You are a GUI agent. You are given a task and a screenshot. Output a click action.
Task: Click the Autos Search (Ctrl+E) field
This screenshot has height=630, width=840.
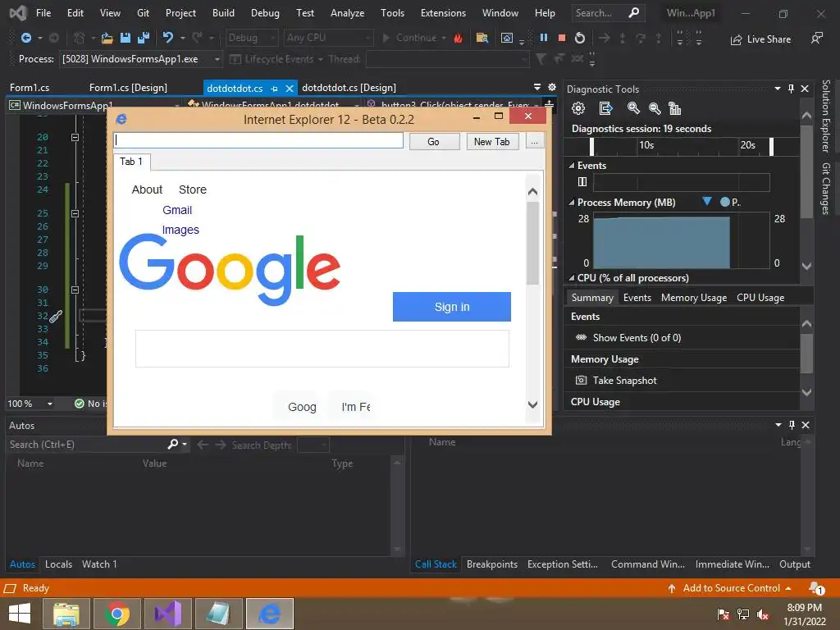click(85, 445)
